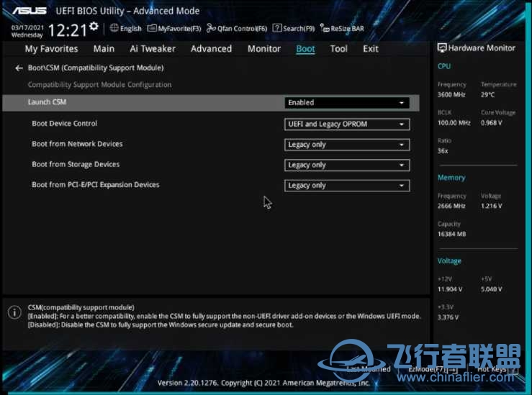Open the Advanced tab
The width and height of the screenshot is (532, 395).
pyautogui.click(x=211, y=49)
